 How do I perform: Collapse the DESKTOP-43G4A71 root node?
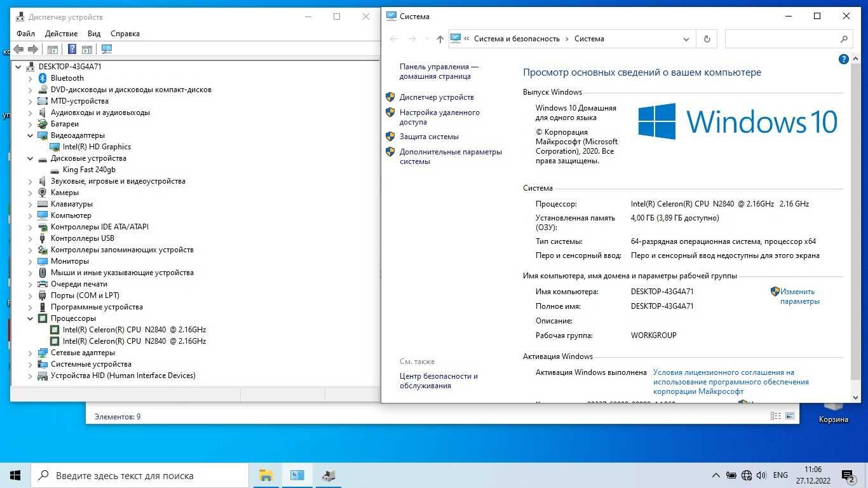(18, 67)
